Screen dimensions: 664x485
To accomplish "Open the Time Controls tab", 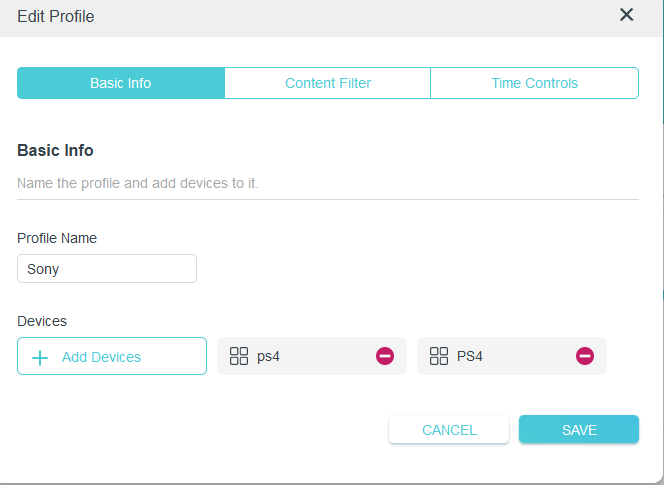I will point(534,83).
